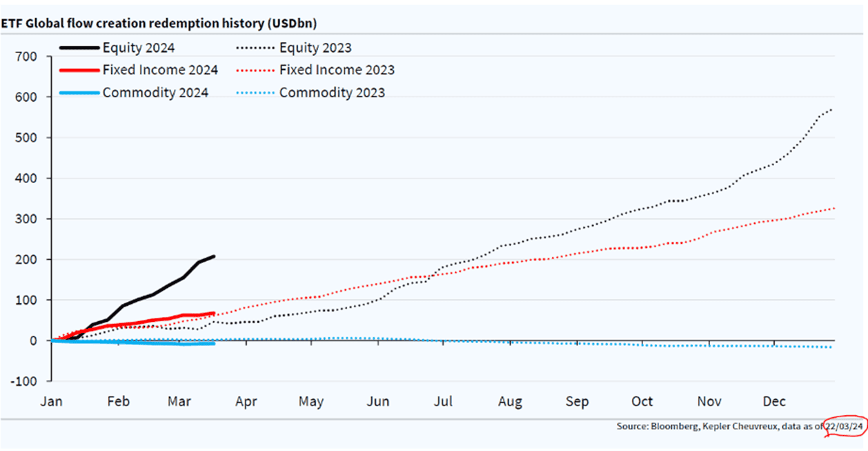868x451 pixels.
Task: Toggle the Fixed Income 2024 legend entry
Action: [x=160, y=70]
